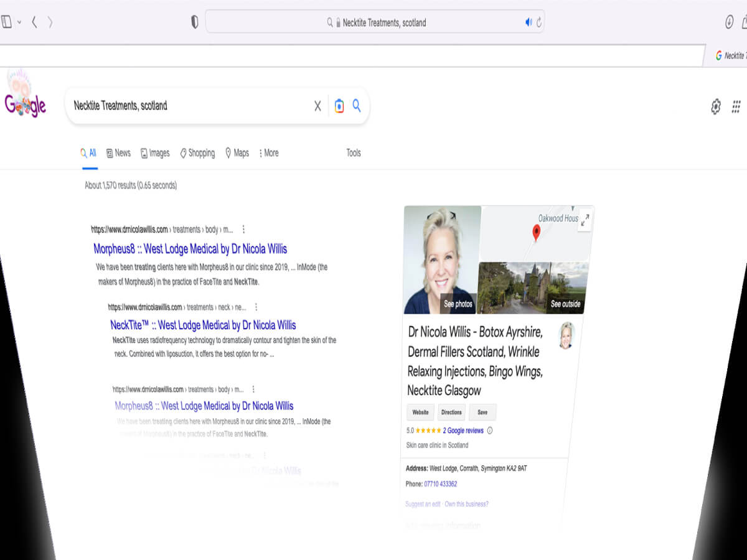The image size is (747, 560).
Task: Click the Skin care clinic in Scotland text
Action: tap(437, 446)
